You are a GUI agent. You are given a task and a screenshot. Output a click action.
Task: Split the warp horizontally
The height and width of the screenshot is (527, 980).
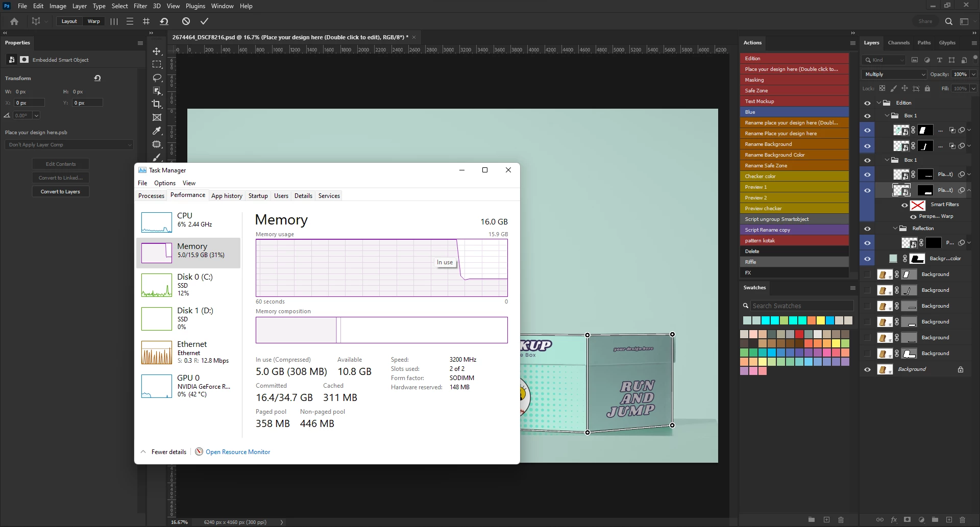click(130, 21)
